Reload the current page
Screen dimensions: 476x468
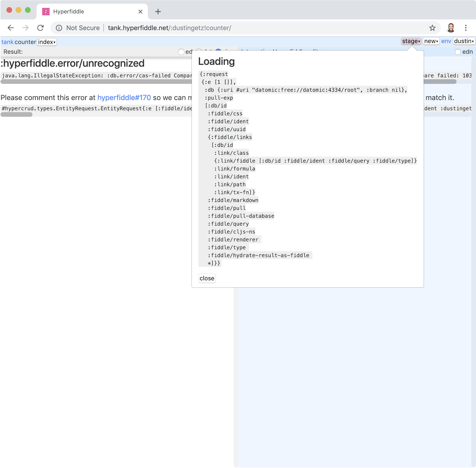(x=41, y=28)
